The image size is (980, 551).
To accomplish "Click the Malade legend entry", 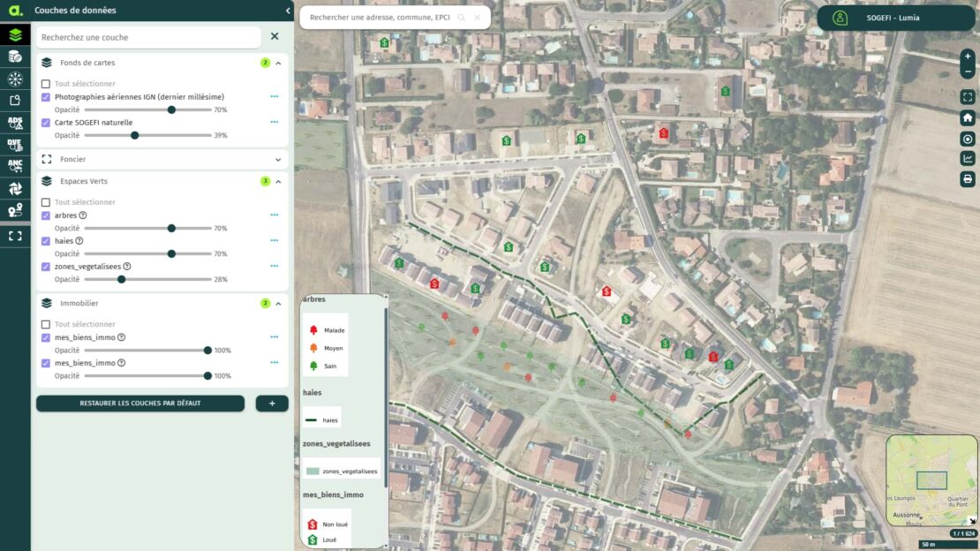I will tap(327, 330).
